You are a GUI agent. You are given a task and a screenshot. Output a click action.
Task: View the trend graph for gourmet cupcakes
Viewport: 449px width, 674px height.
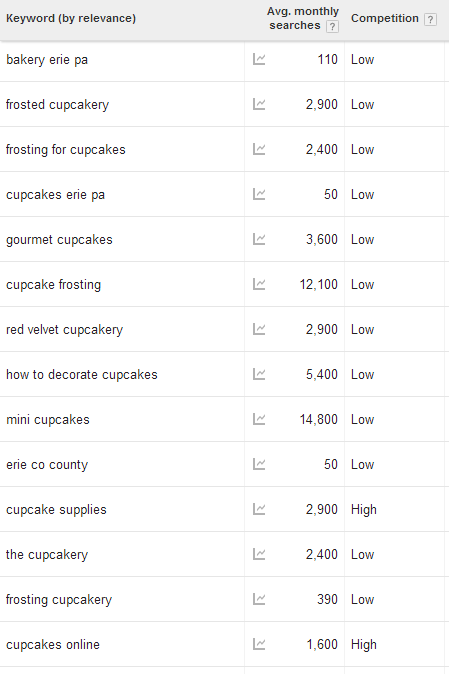click(259, 239)
